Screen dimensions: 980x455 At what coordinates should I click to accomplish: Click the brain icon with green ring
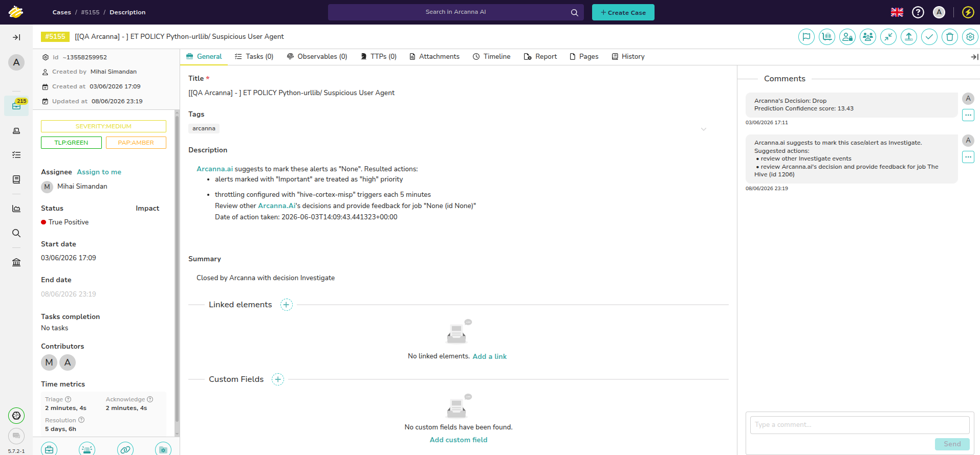pyautogui.click(x=16, y=416)
